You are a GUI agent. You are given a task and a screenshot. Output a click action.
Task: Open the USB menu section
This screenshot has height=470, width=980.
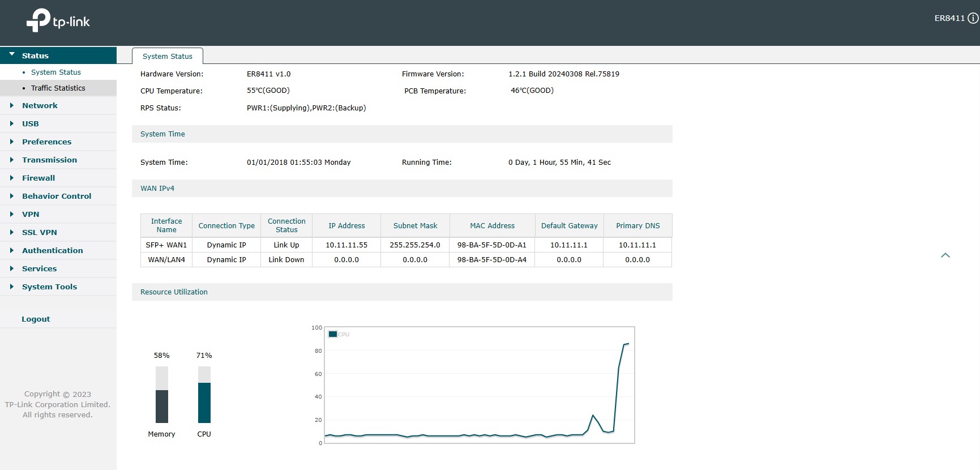pos(31,123)
